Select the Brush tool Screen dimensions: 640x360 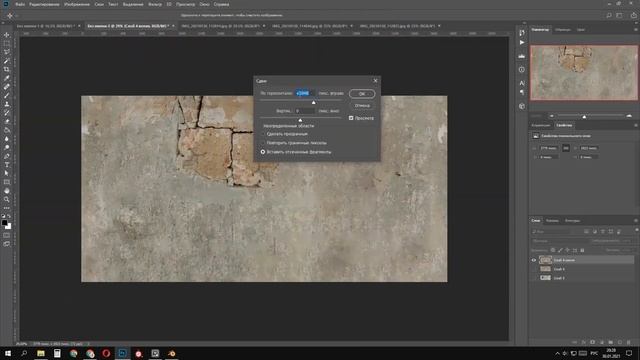click(7, 96)
